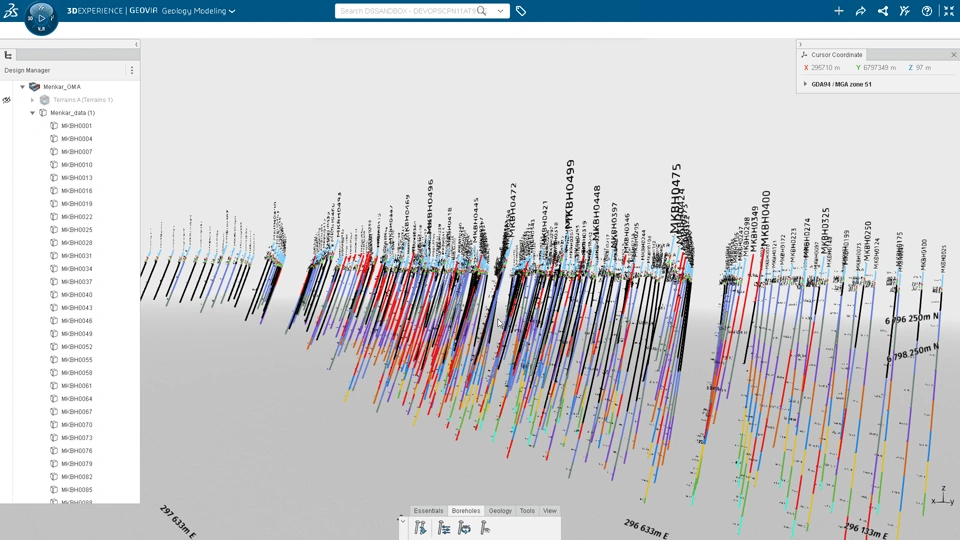960x540 pixels.
Task: Expand the GDA94 / MGA zone 51 section
Action: 805,84
